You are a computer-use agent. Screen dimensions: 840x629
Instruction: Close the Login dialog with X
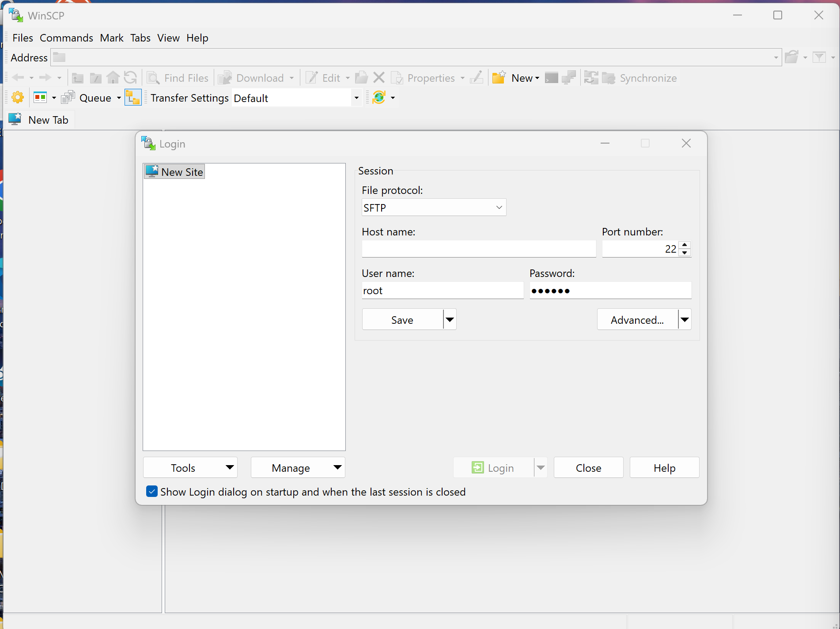click(686, 143)
